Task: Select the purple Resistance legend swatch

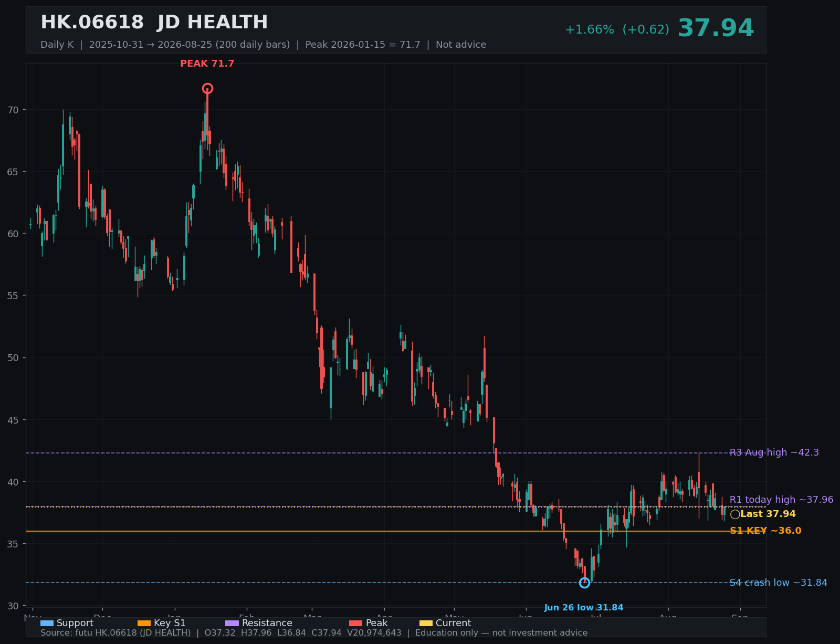Action: [232, 624]
